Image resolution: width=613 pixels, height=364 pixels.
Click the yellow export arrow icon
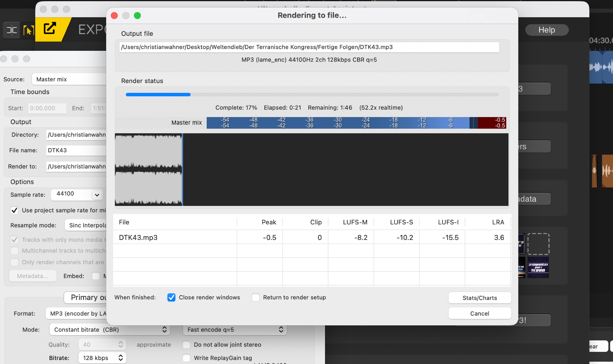point(50,28)
